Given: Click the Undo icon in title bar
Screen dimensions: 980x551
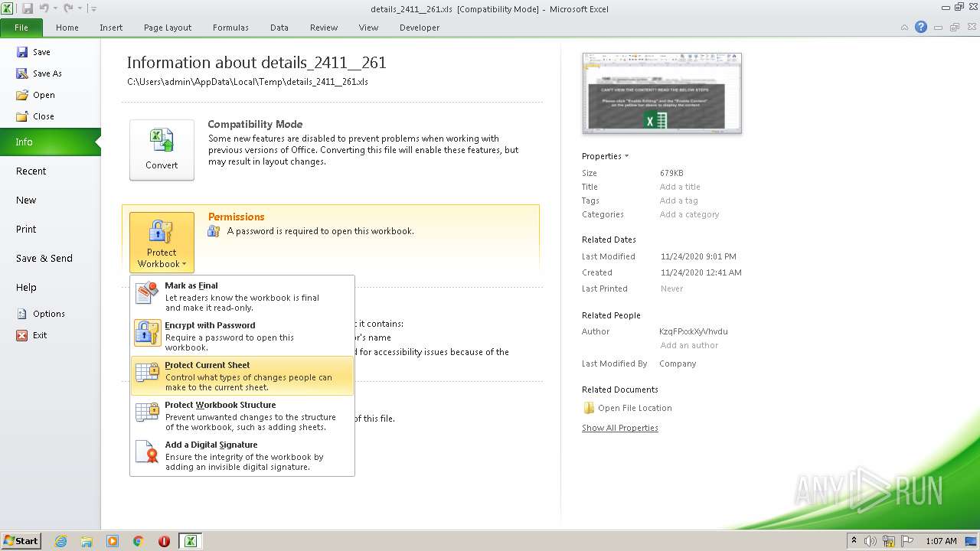Looking at the screenshot, I should pos(44,8).
